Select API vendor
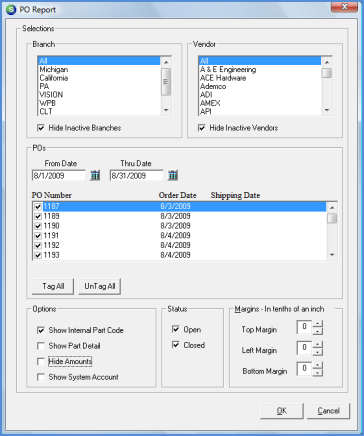 pos(260,111)
